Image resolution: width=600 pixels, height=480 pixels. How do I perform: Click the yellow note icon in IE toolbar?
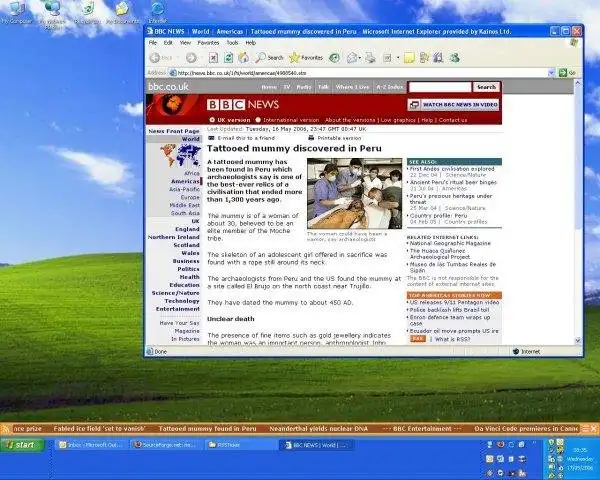[x=409, y=58]
